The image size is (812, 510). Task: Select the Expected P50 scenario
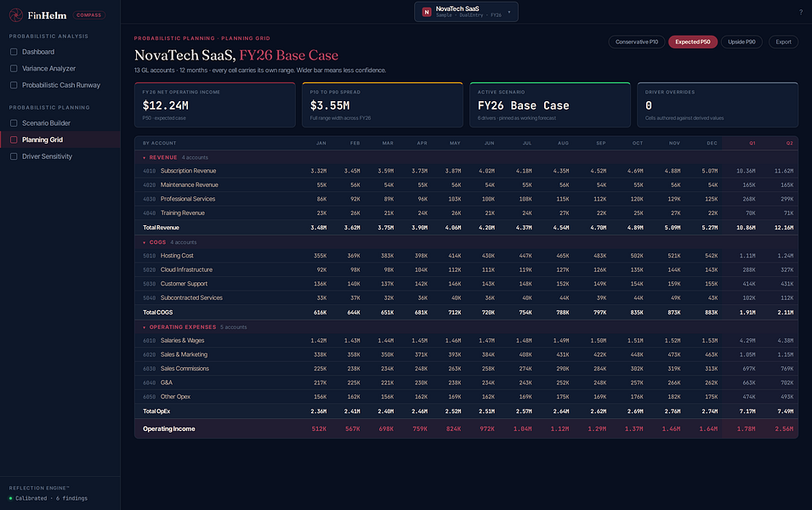692,42
